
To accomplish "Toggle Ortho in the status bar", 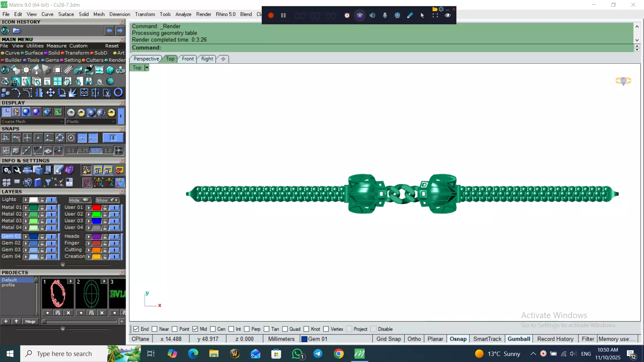I will pos(414,339).
